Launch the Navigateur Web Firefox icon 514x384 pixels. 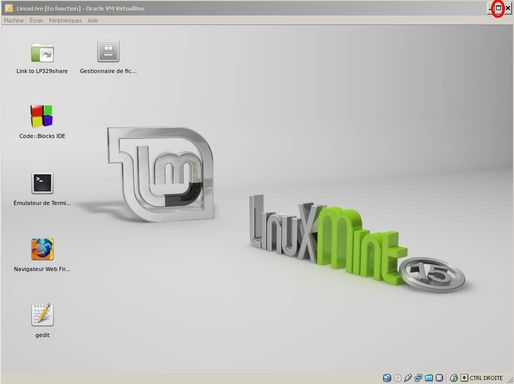(x=42, y=249)
